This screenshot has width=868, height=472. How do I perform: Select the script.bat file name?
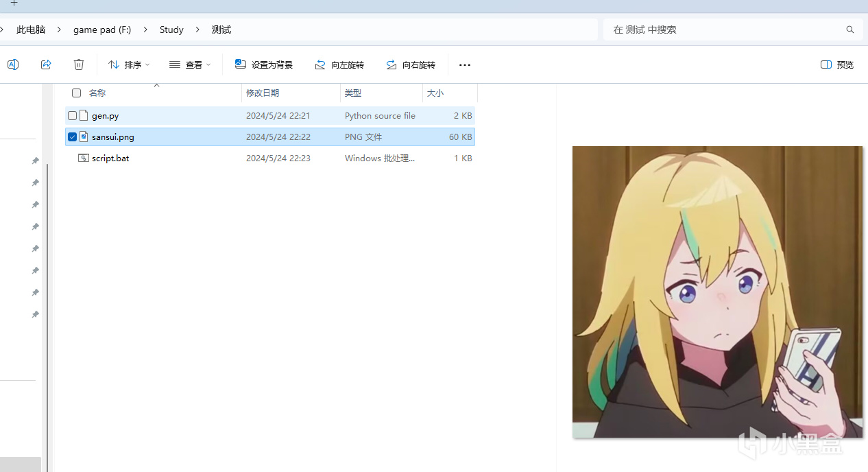coord(110,158)
